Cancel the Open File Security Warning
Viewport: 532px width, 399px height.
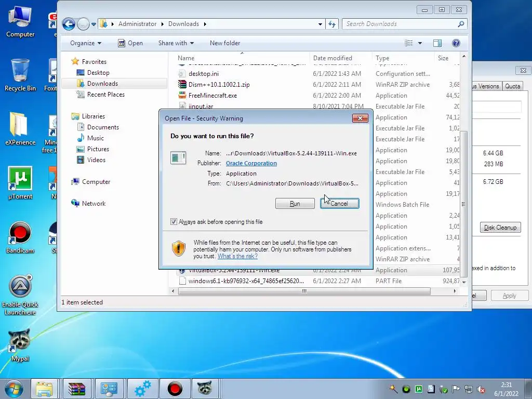[339, 204]
